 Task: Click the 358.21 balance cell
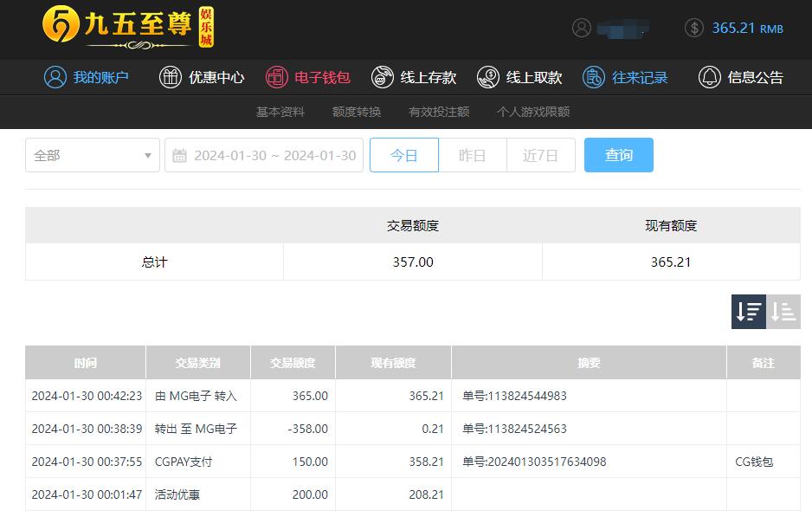point(426,462)
